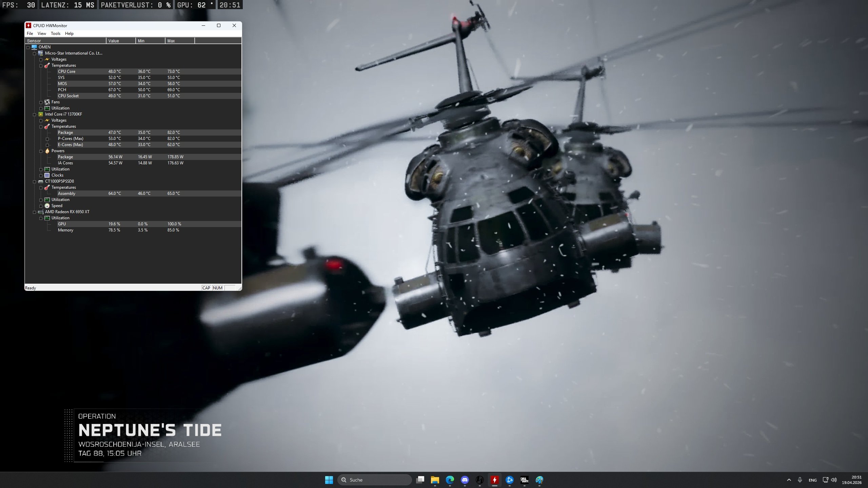868x488 pixels.
Task: Click the Task View icon
Action: click(x=420, y=480)
